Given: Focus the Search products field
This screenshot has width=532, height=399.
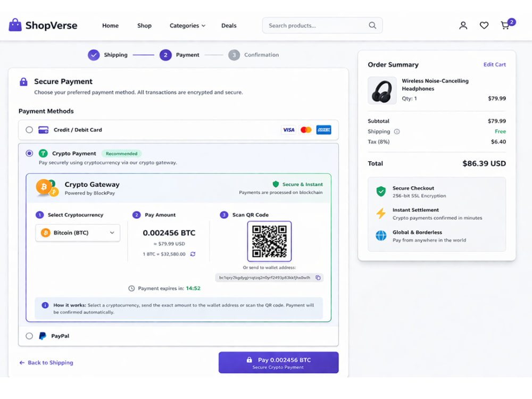Looking at the screenshot, I should coord(322,26).
